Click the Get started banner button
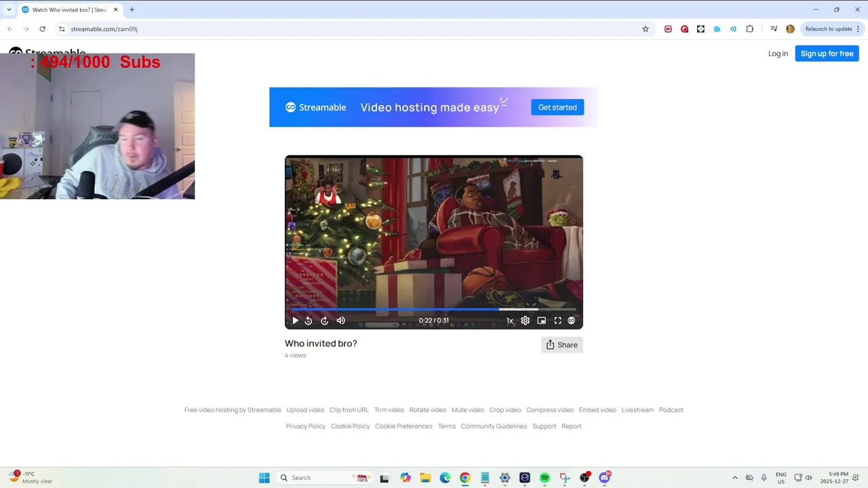The height and width of the screenshot is (488, 868). pyautogui.click(x=557, y=107)
